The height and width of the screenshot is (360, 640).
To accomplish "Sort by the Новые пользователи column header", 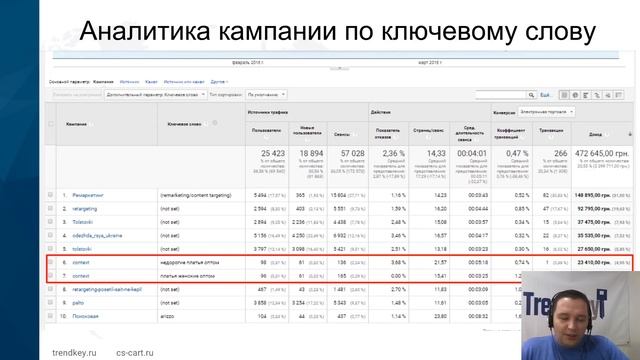I will point(307,130).
